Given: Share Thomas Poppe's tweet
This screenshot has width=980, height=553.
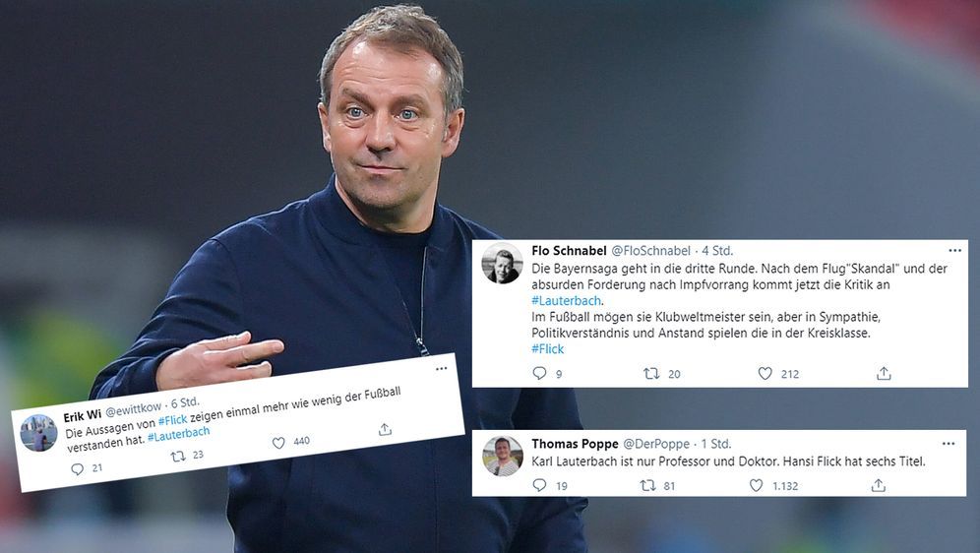Looking at the screenshot, I should pos(878,485).
